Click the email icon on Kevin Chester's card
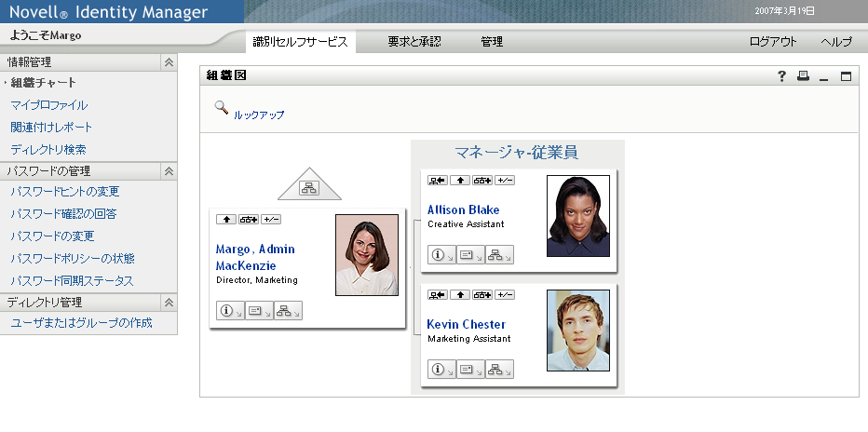This screenshot has width=868, height=432. [x=470, y=370]
